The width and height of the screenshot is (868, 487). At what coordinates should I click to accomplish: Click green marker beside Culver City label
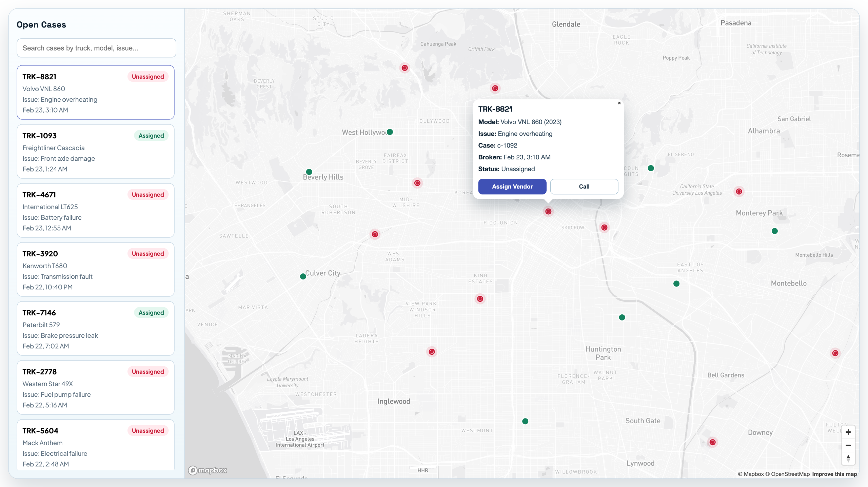[303, 276]
